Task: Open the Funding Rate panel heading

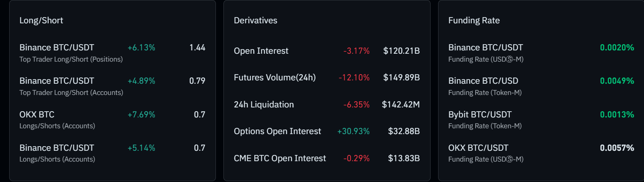Action: click(x=474, y=20)
